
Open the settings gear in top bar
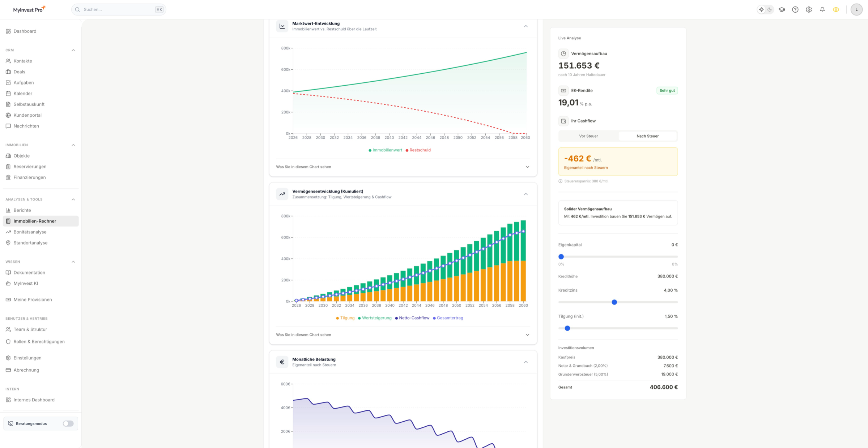click(x=809, y=10)
